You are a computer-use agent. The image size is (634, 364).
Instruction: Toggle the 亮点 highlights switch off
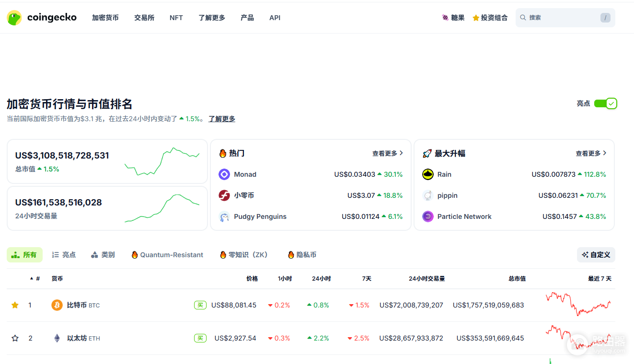click(x=605, y=103)
